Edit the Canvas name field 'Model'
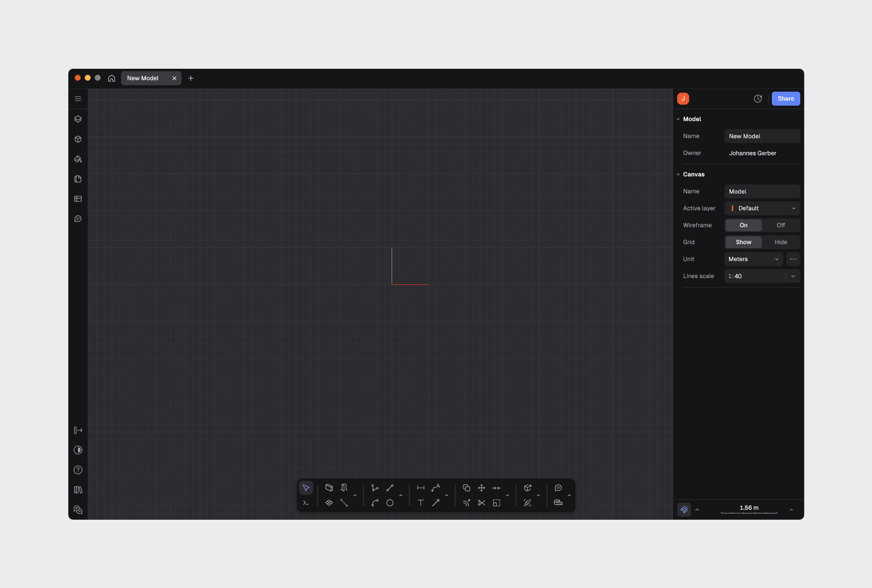This screenshot has width=872, height=588. point(762,191)
